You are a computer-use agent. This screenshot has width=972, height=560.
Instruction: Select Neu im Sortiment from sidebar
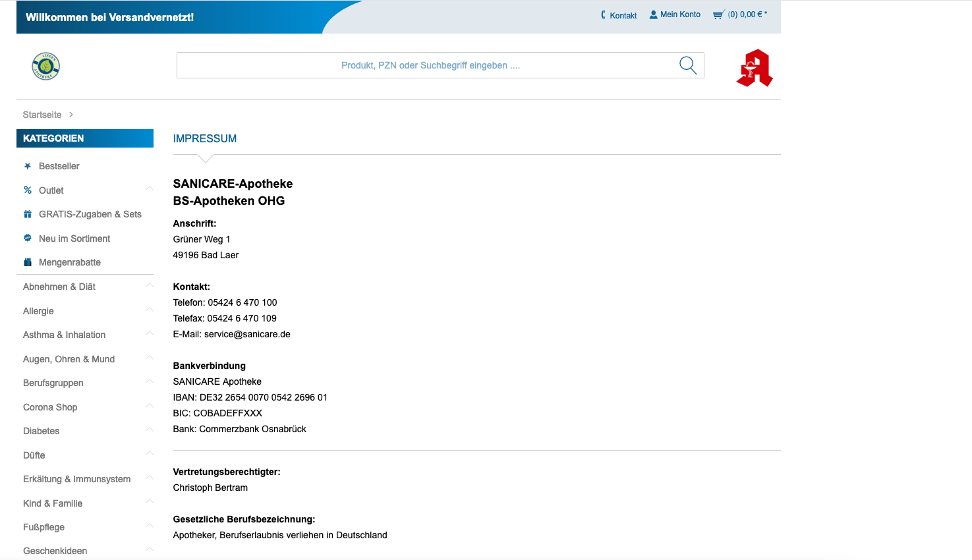pyautogui.click(x=74, y=238)
